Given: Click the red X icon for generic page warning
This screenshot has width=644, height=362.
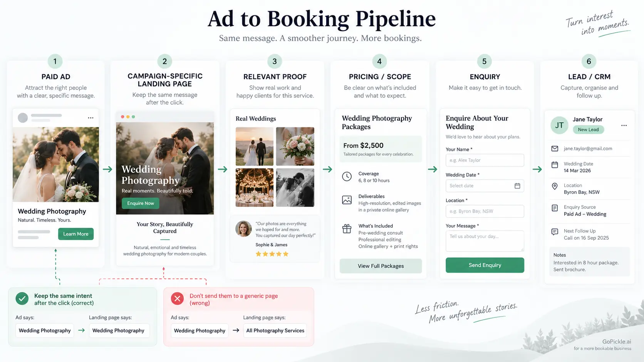Looking at the screenshot, I should [177, 299].
